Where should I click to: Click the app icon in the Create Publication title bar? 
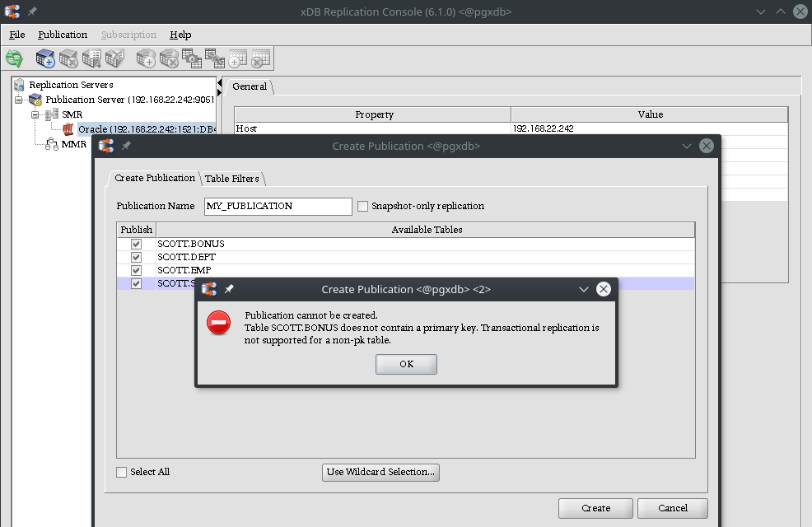pyautogui.click(x=106, y=146)
